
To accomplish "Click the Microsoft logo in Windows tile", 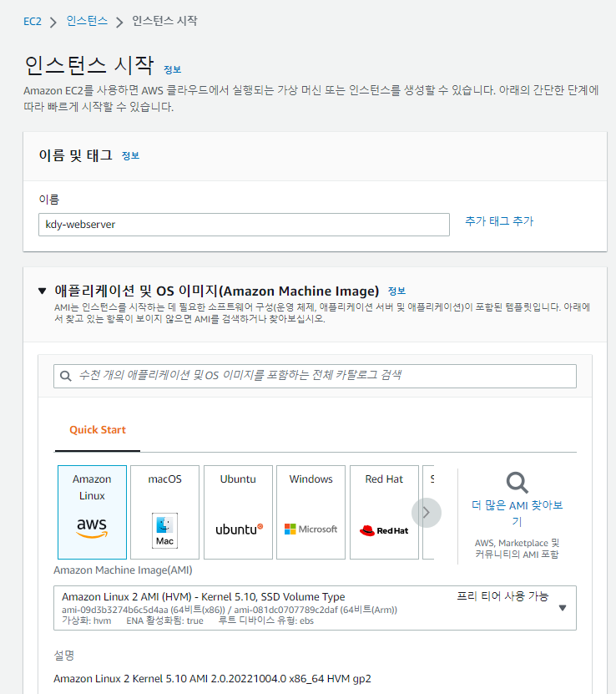I will coord(311,529).
